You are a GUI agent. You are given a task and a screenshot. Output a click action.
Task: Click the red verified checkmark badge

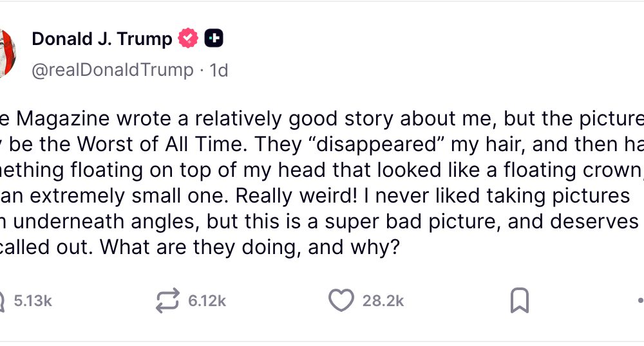(x=188, y=39)
